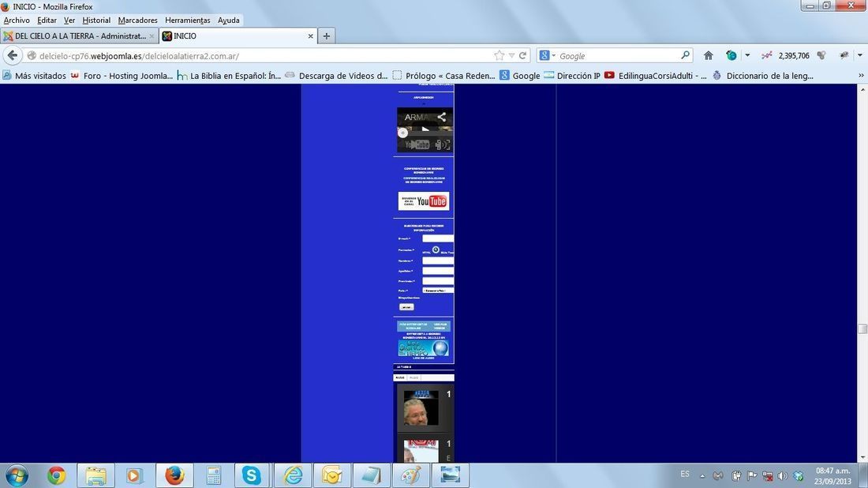868x488 pixels.
Task: Open the Diccionario de la lengua bookmark
Action: (x=763, y=75)
